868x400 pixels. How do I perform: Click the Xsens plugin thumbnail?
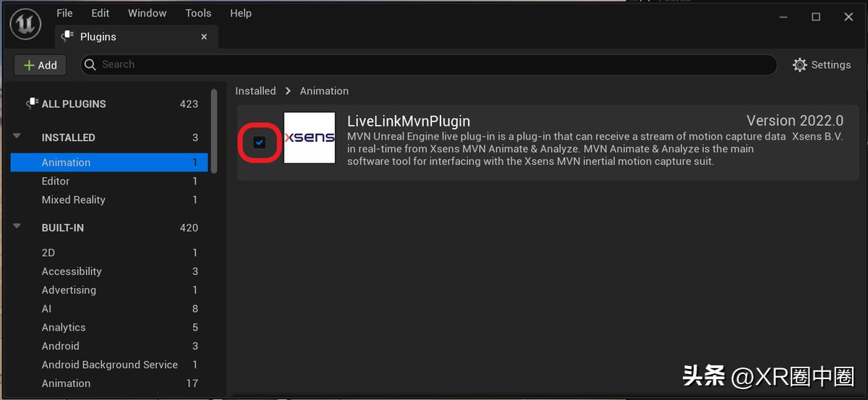click(x=310, y=137)
